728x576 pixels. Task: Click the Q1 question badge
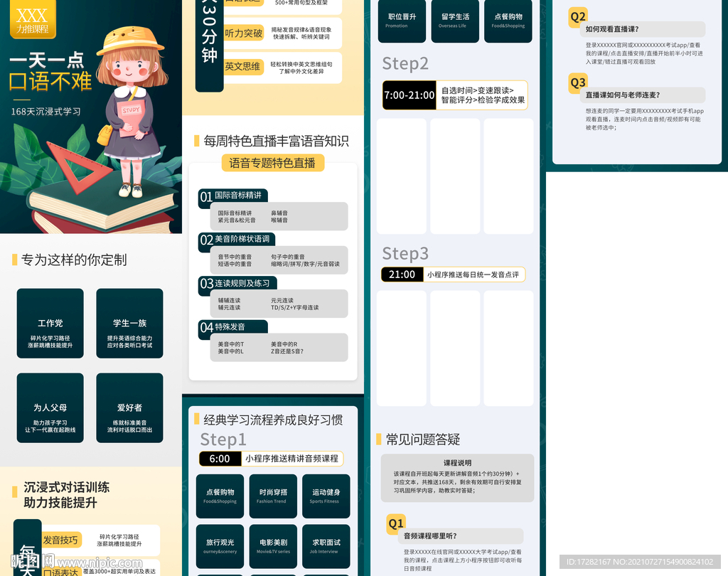[396, 524]
